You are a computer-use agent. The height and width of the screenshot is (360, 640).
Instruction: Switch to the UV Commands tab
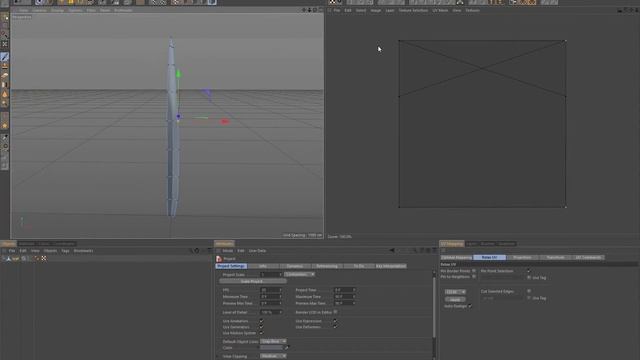coord(588,258)
